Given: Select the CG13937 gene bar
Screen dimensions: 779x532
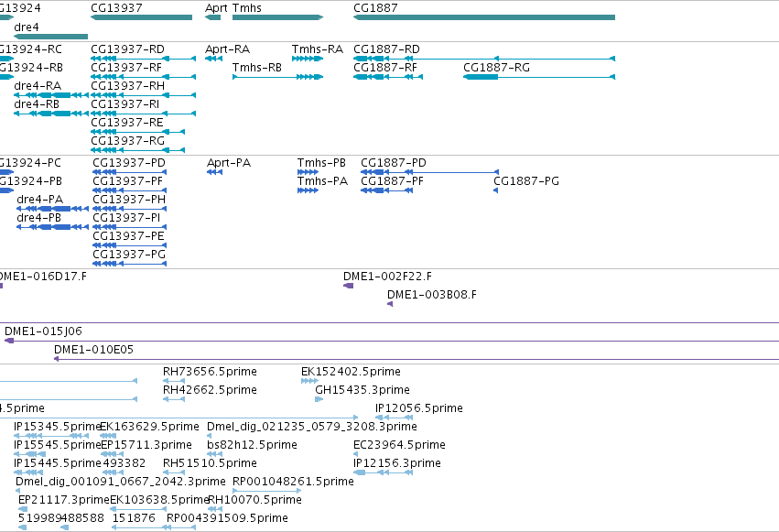Looking at the screenshot, I should coord(141,17).
